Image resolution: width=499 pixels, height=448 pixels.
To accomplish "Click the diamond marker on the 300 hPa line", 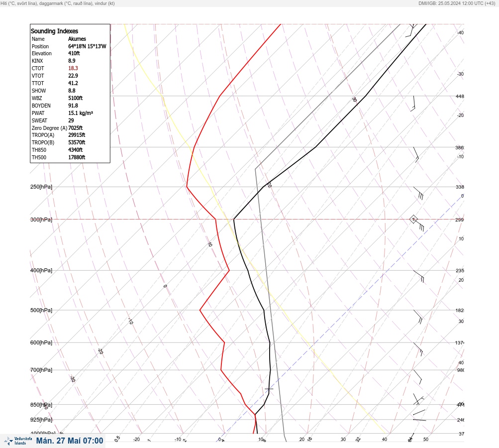I will 413,219.
